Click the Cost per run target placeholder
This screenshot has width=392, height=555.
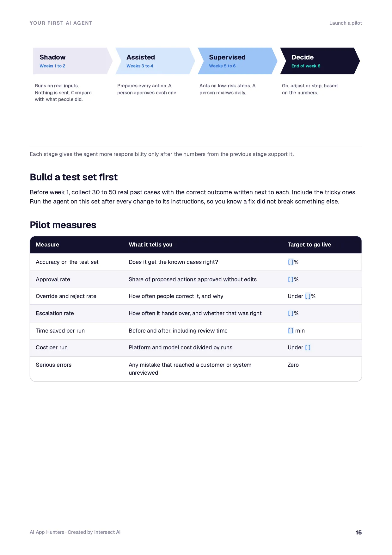tap(308, 347)
